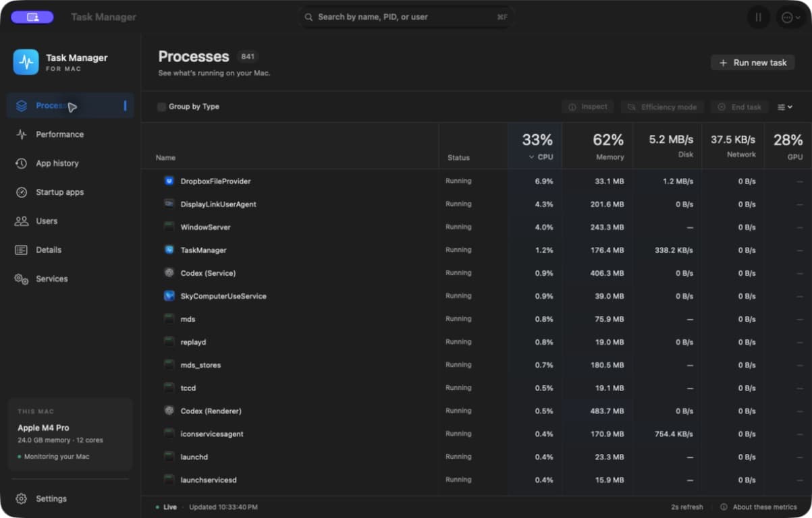812x518 pixels.
Task: Click the Performance pulse icon
Action: pos(22,134)
